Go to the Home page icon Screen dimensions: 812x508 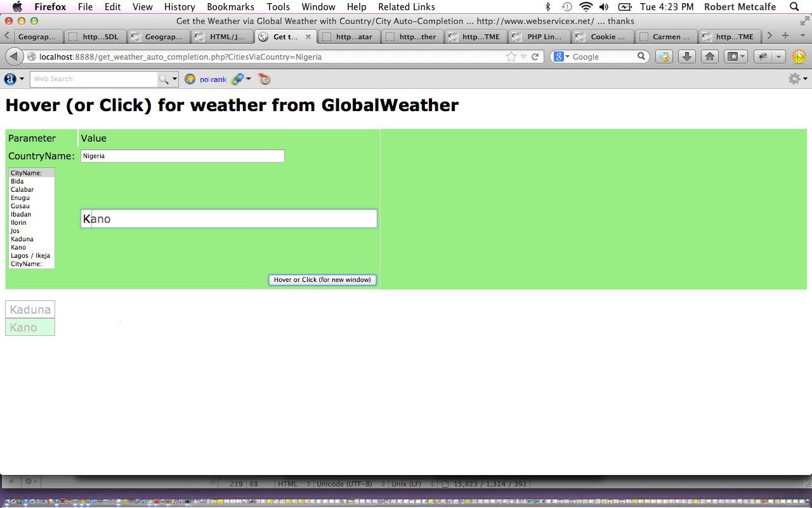pos(710,57)
